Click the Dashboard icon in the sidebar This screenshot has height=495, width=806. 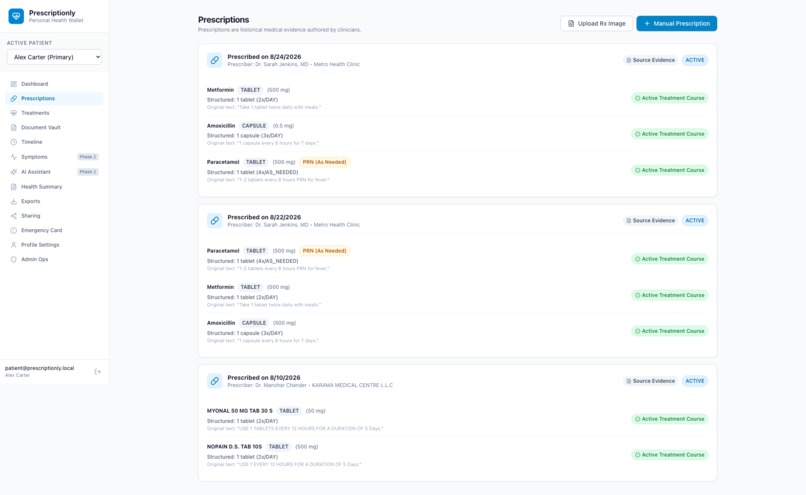(14, 84)
